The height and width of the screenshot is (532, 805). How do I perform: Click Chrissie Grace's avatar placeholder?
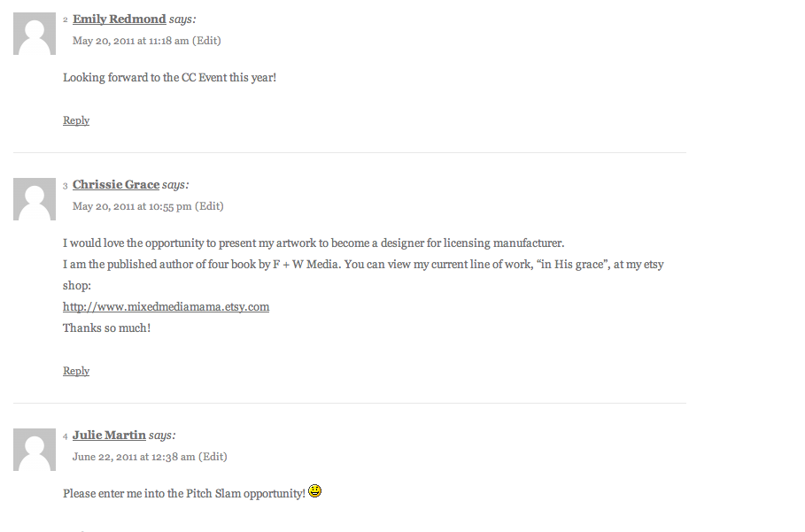(35, 199)
